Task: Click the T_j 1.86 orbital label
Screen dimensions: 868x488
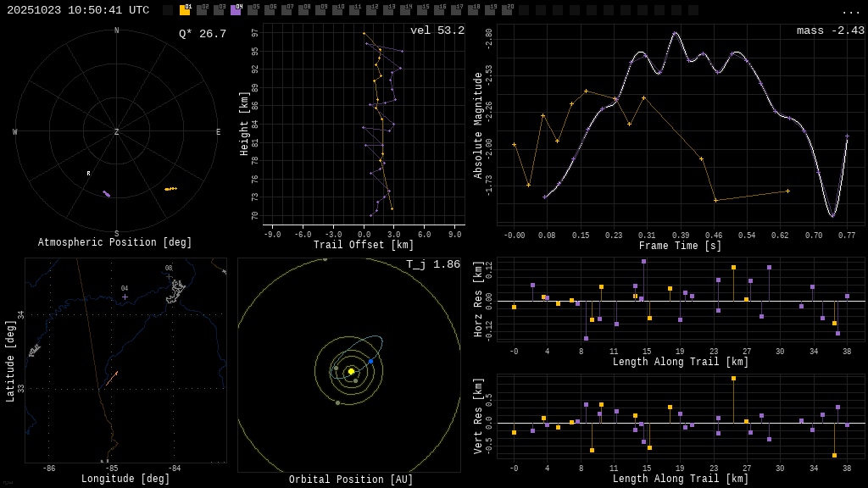Action: click(x=432, y=264)
